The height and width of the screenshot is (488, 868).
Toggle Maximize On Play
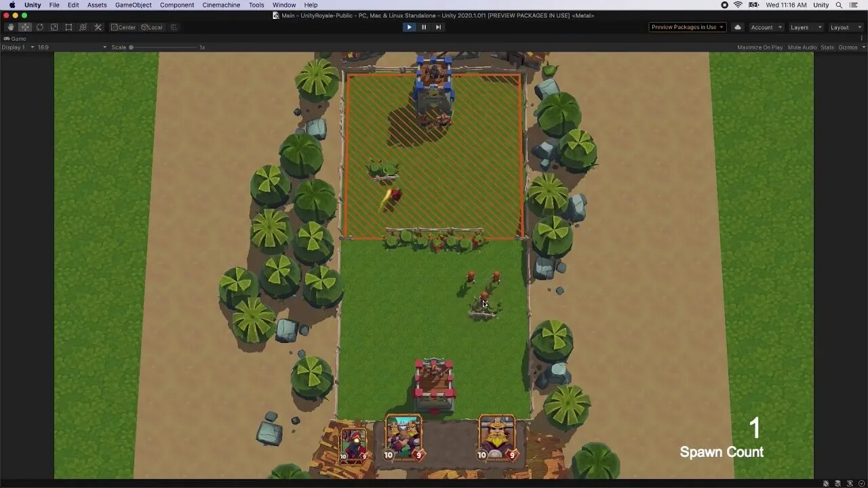759,47
